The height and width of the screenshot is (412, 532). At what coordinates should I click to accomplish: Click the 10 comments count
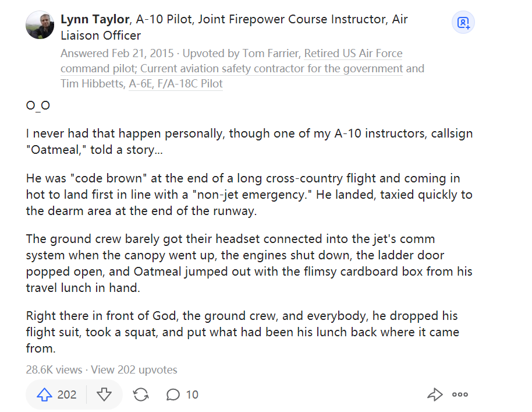click(192, 395)
